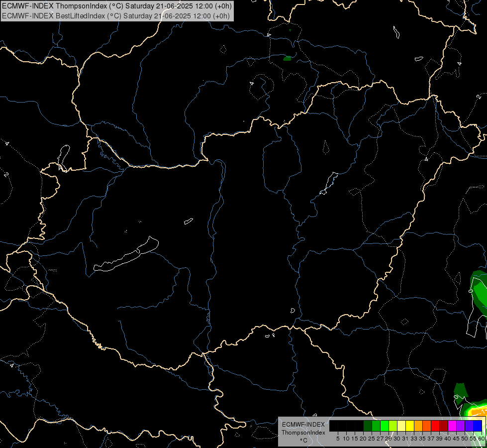The width and height of the screenshot is (487, 448).
Task: Pick the lime 29–30 legend swatch
Action: [x=393, y=426]
